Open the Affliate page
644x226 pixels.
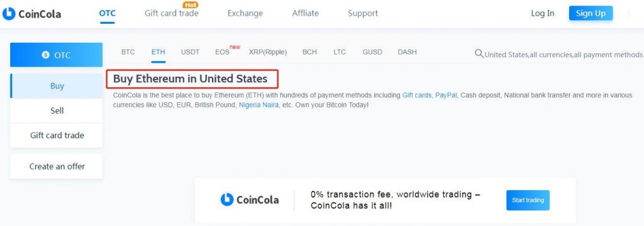[305, 13]
